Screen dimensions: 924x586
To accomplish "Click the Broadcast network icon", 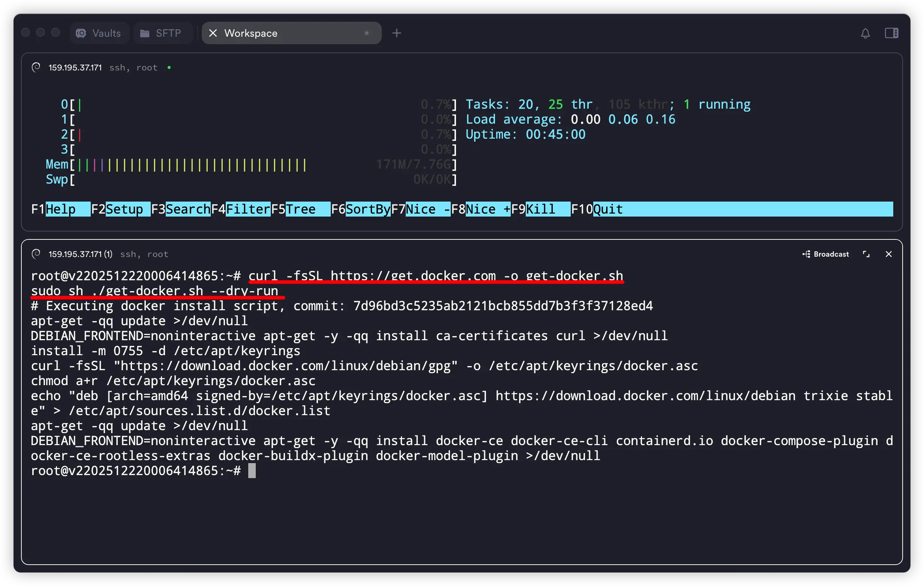I will click(806, 254).
